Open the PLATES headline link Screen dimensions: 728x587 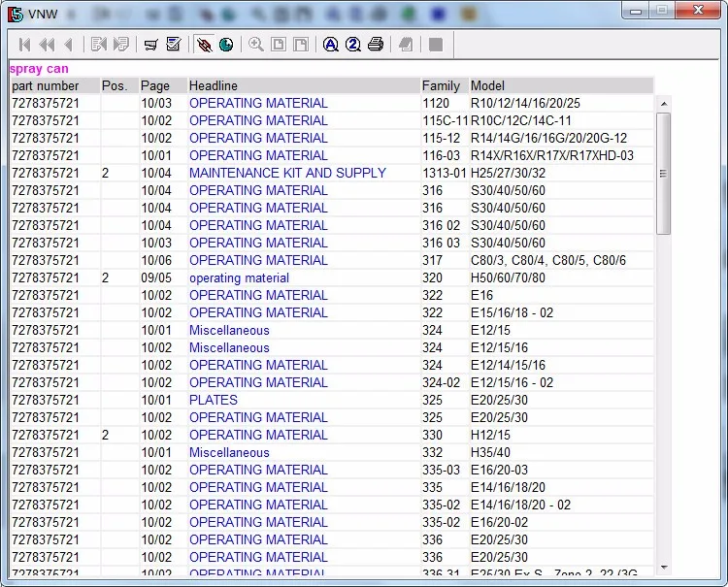coord(214,400)
